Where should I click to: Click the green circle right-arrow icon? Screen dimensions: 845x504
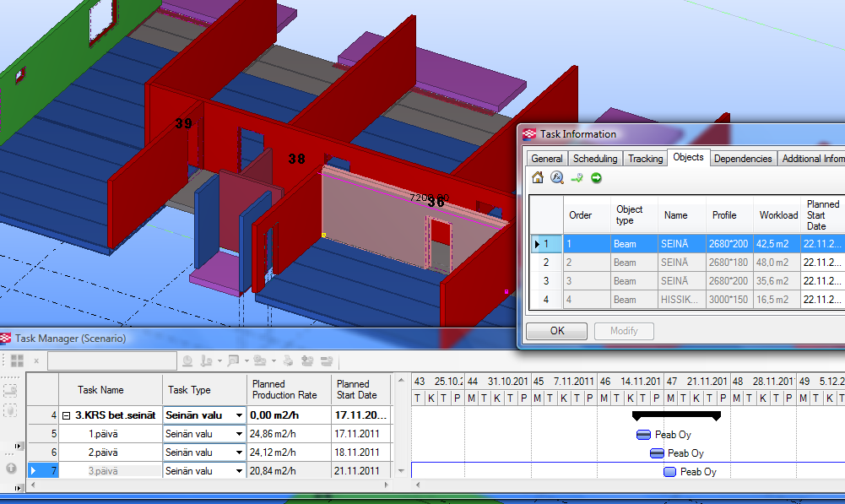(596, 178)
